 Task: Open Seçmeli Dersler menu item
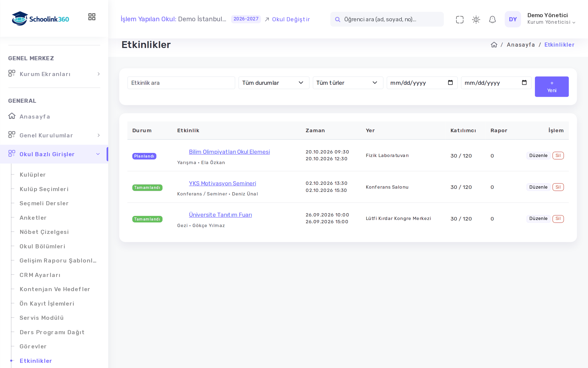[x=44, y=203]
